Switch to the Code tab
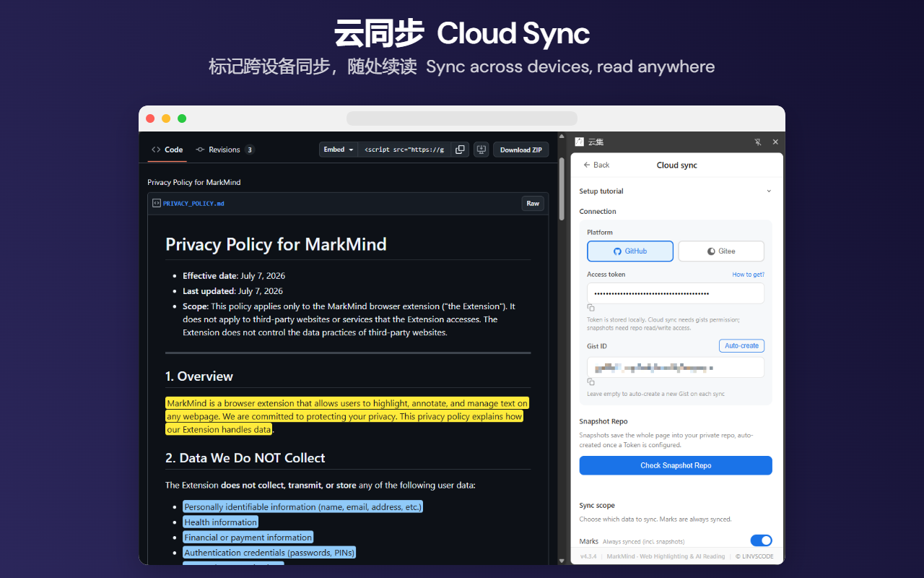 pyautogui.click(x=167, y=150)
